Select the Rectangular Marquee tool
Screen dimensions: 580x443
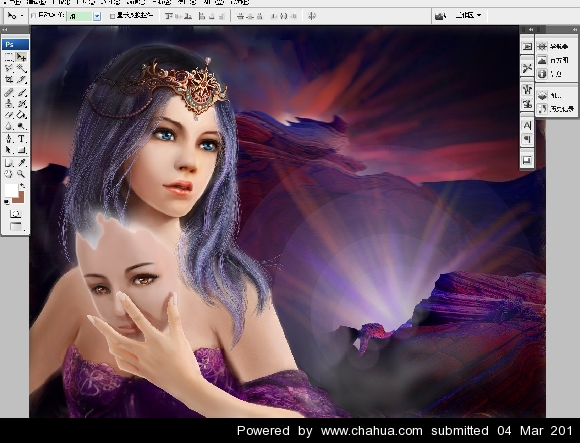tap(9, 57)
